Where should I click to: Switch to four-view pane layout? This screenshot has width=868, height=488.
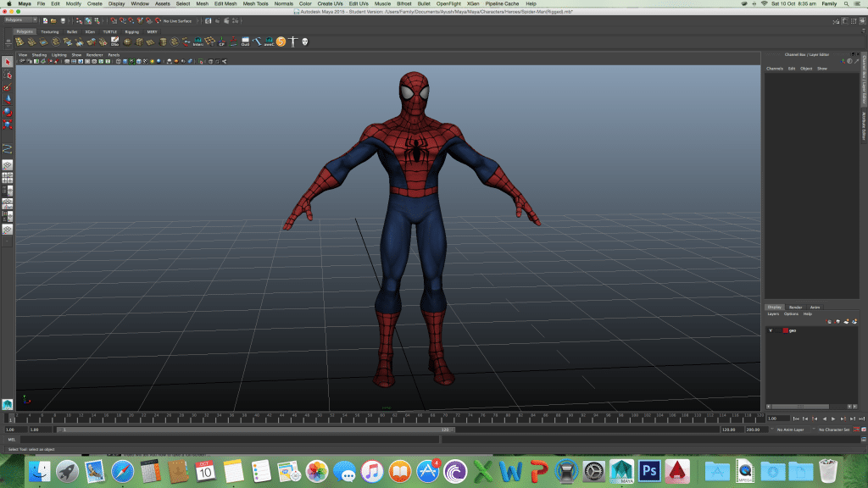coord(7,178)
